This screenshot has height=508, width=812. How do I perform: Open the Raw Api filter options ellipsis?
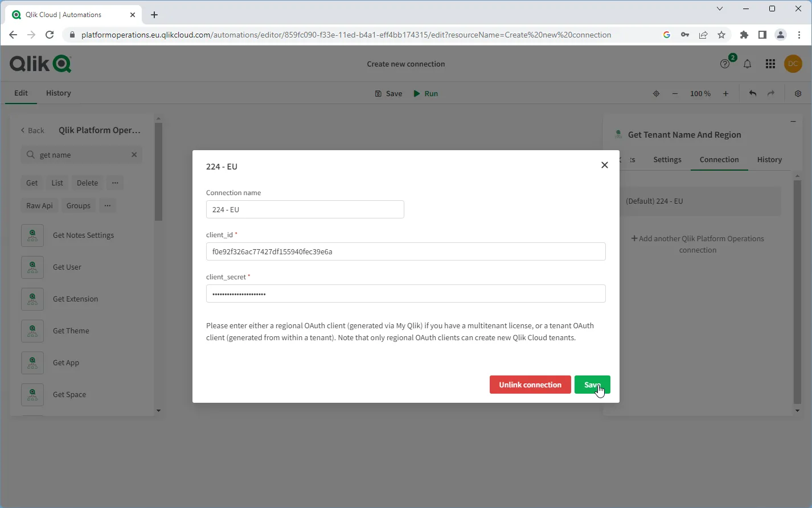[108, 205]
